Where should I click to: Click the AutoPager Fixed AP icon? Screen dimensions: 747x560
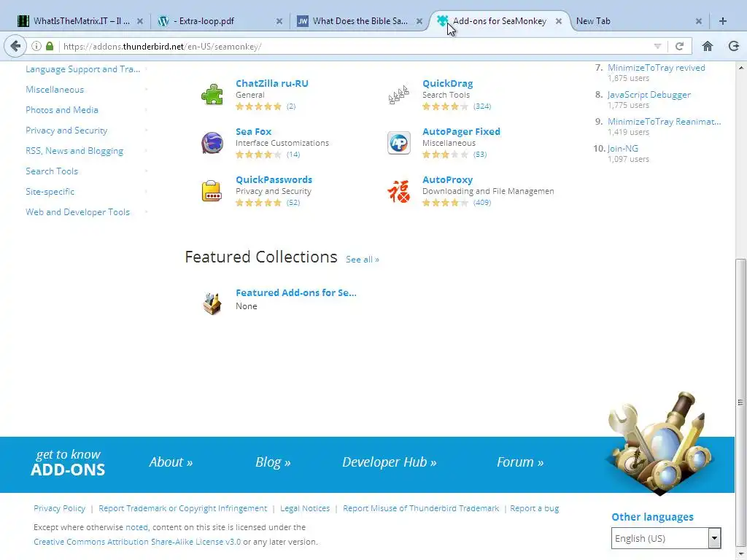(399, 142)
